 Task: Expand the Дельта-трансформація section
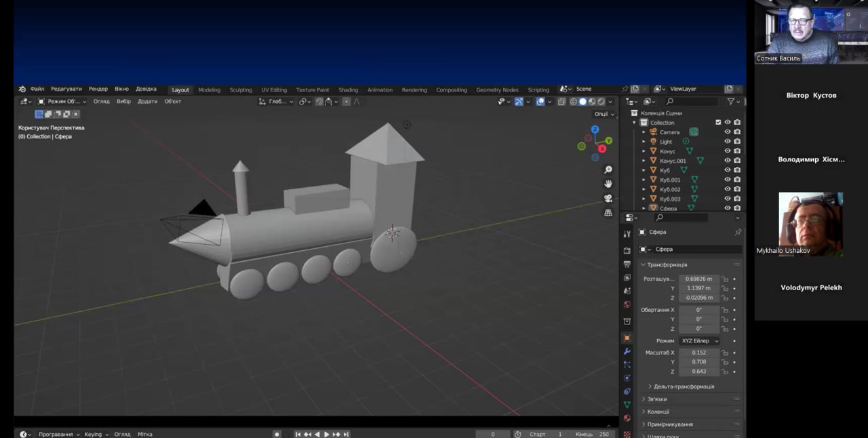683,386
